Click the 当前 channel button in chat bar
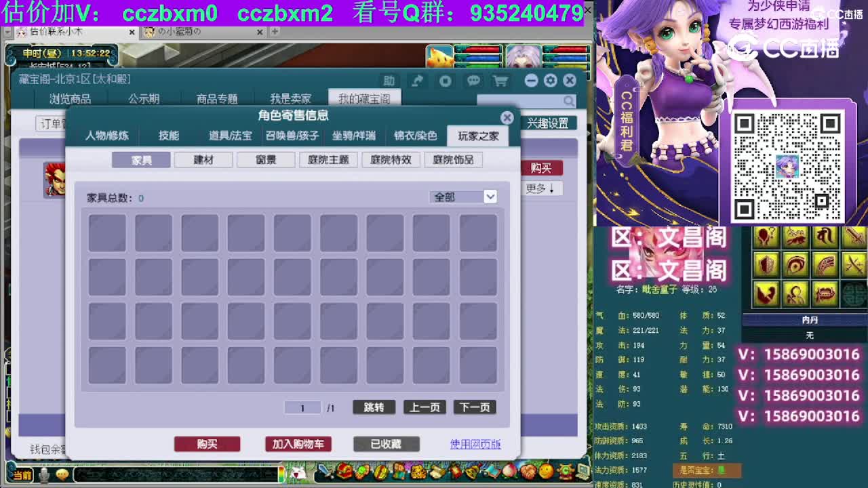 21,475
